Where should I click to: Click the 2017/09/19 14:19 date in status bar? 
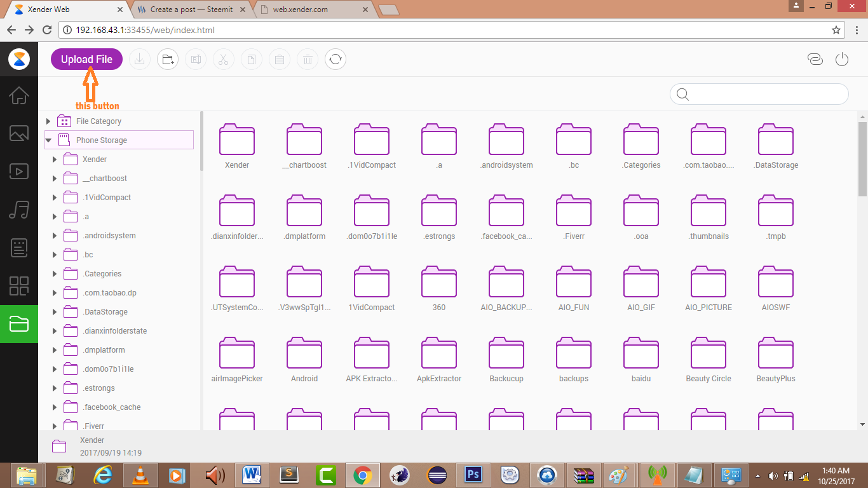coord(111,453)
